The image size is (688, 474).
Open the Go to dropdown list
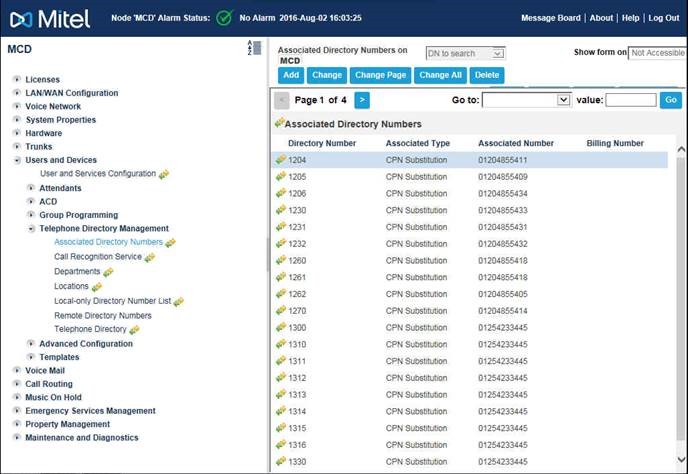[563, 100]
